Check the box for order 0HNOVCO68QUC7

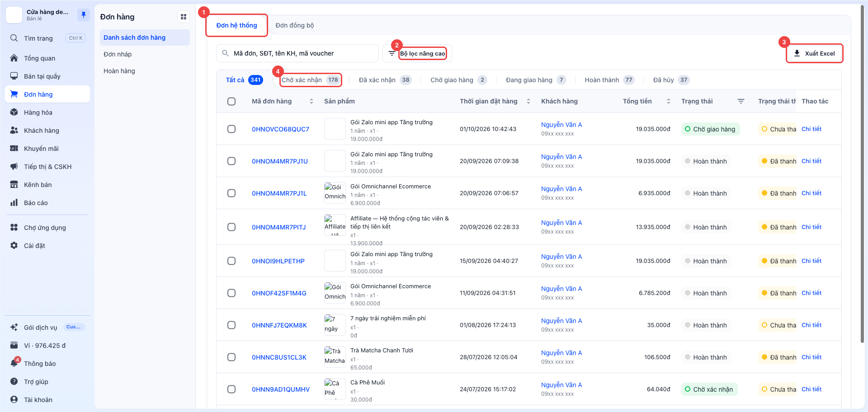click(x=231, y=129)
